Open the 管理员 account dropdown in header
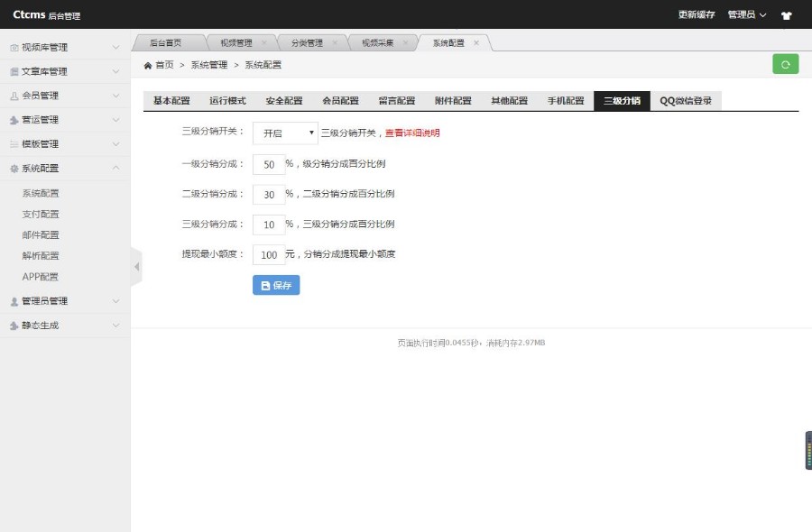 (741, 14)
